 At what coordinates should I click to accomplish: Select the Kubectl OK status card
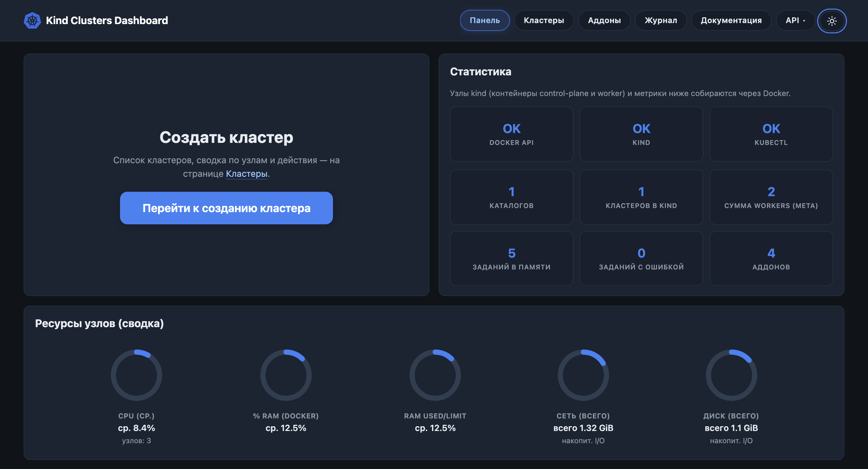(x=771, y=134)
